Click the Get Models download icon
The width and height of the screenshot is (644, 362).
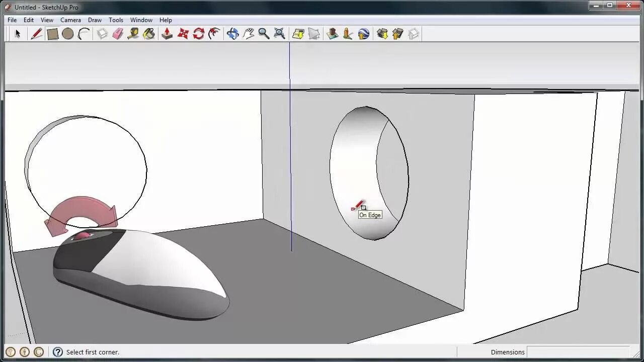382,34
